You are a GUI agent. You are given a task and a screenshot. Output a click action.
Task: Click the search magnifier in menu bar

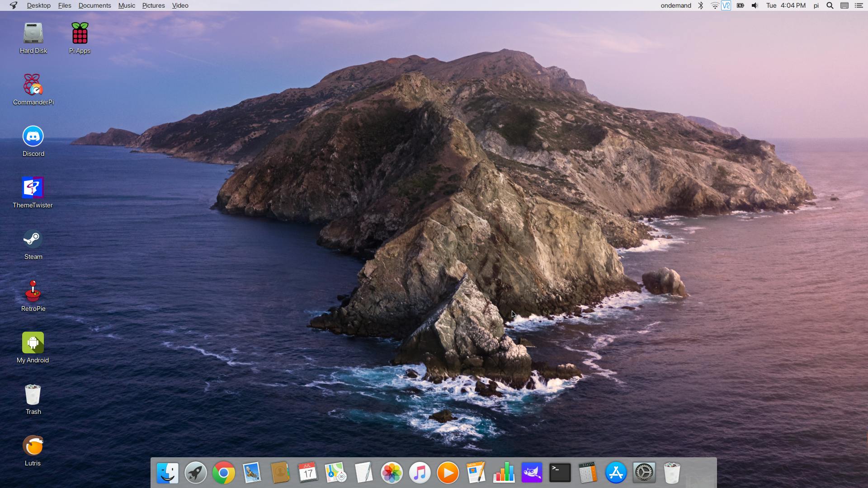(x=830, y=5)
